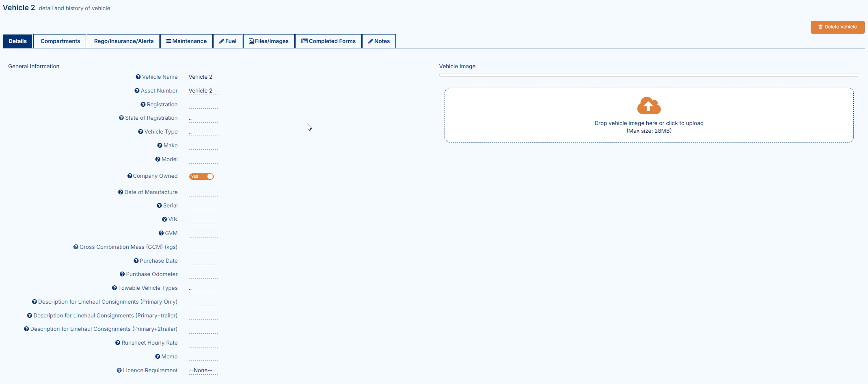Toggle the Company Owned switch off

[x=201, y=177]
